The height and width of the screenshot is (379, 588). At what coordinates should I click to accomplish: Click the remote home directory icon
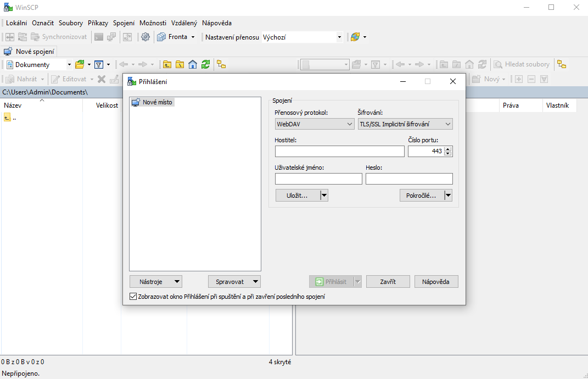coord(469,65)
